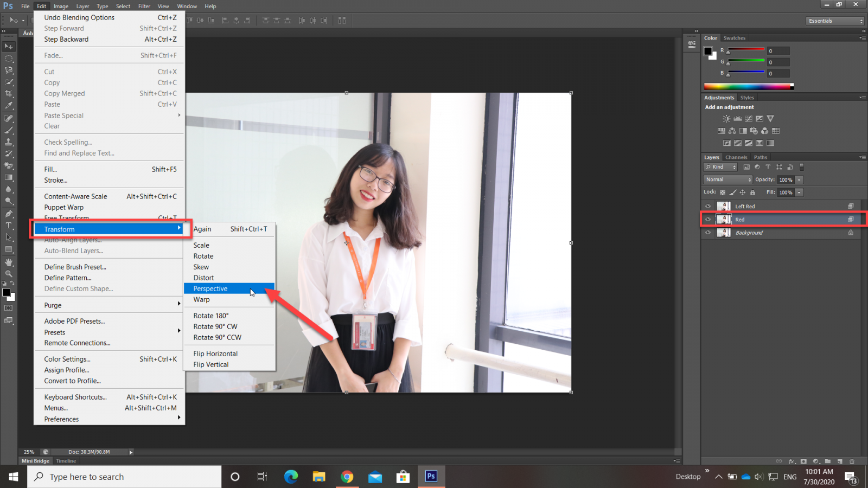This screenshot has width=868, height=488.
Task: Select the Eyedropper tool
Action: pyautogui.click(x=9, y=106)
